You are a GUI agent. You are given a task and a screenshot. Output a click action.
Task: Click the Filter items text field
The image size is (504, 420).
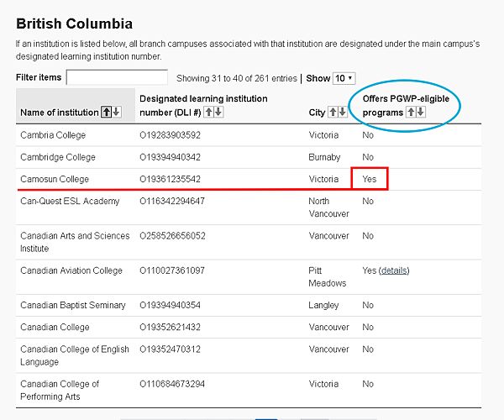coord(117,77)
